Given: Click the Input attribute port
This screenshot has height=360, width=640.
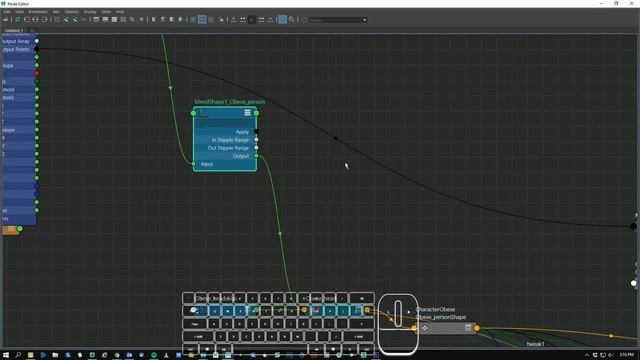Looking at the screenshot, I should 193,164.
